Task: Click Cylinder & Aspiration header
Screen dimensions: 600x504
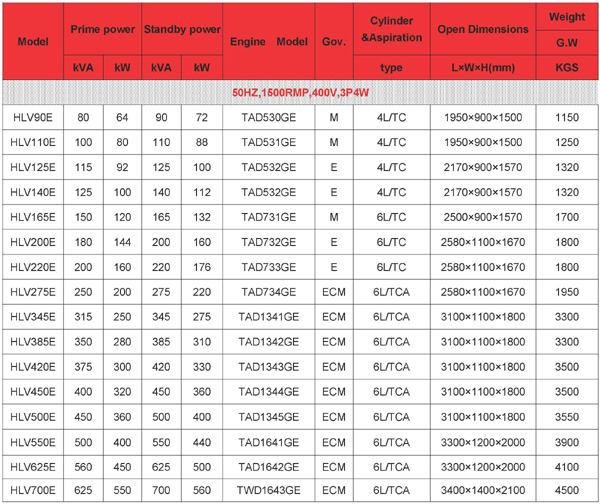Action: point(391,29)
